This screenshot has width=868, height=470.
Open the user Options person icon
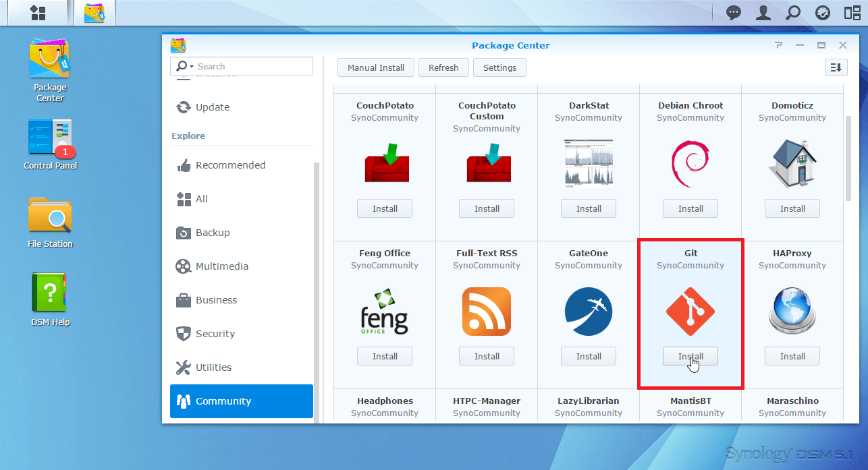[x=763, y=13]
